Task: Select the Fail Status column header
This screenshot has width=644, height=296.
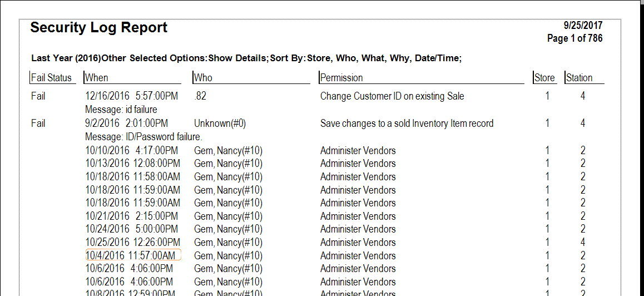Action: click(51, 78)
